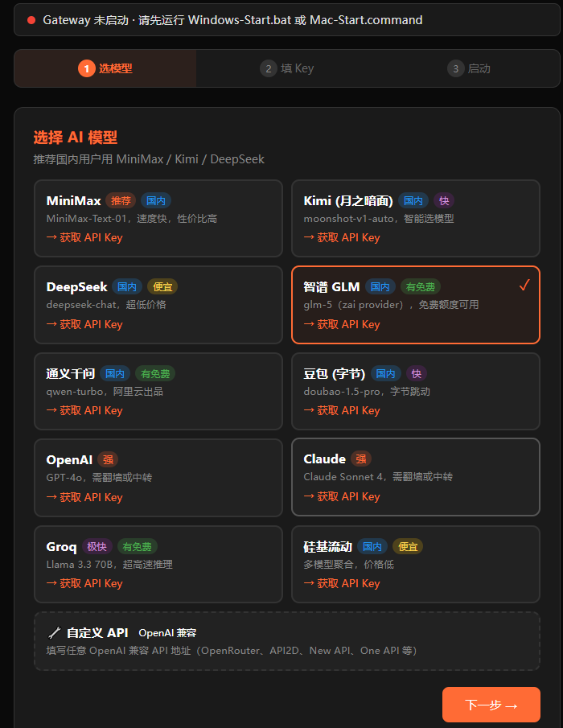Click the 便宜 badge on DeepSeek
The image size is (563, 728).
162,287
